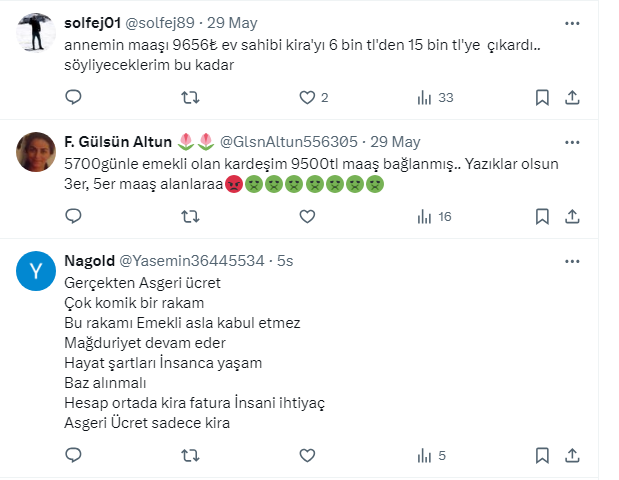Image resolution: width=619 pixels, height=480 pixels.
Task: Reply to Nagold's tweet
Action: [x=73, y=454]
